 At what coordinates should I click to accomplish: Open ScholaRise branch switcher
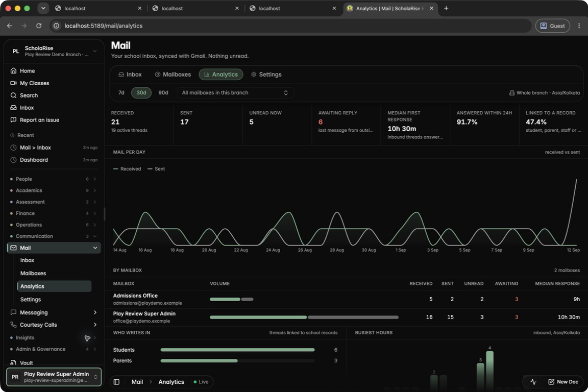tap(54, 51)
